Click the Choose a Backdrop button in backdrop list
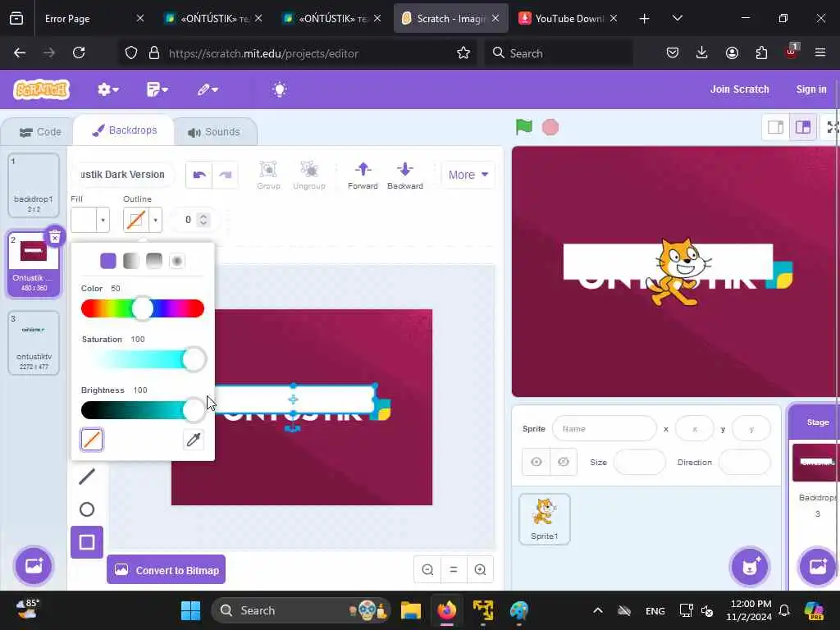This screenshot has height=630, width=840. pos(34,566)
